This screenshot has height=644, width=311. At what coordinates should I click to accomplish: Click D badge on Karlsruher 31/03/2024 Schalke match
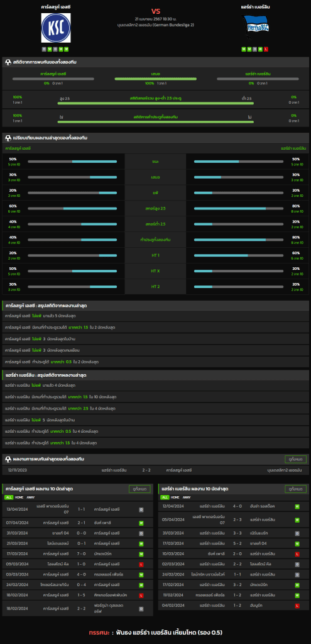coord(141,533)
